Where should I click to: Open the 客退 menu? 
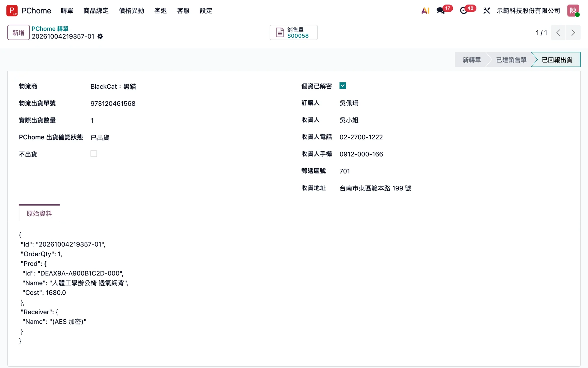click(160, 11)
